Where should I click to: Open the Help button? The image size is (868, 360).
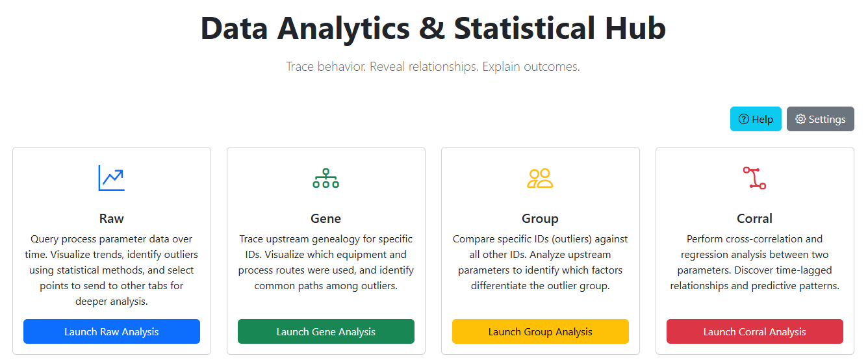pos(756,119)
